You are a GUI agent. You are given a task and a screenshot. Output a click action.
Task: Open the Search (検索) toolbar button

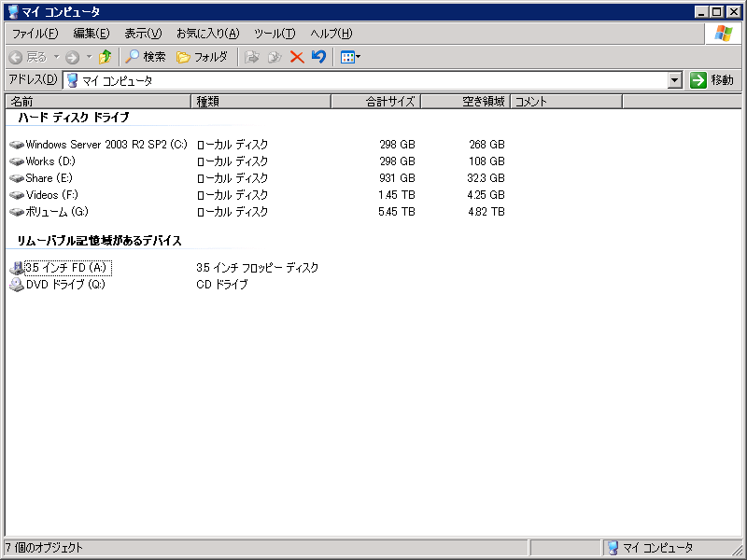[147, 57]
